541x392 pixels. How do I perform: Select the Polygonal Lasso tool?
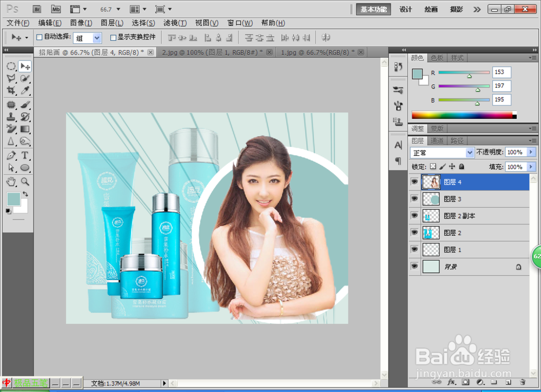point(11,78)
